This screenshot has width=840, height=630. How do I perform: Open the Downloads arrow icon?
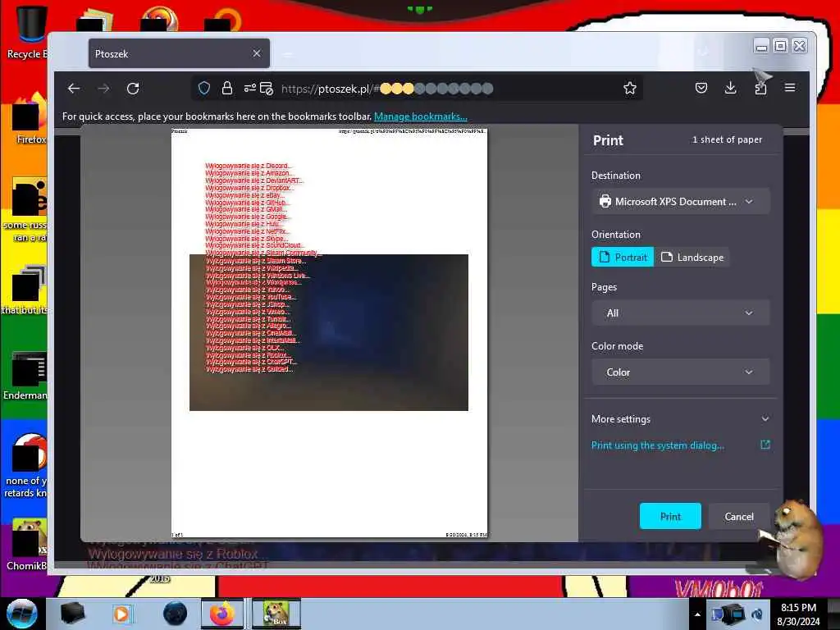pyautogui.click(x=730, y=88)
